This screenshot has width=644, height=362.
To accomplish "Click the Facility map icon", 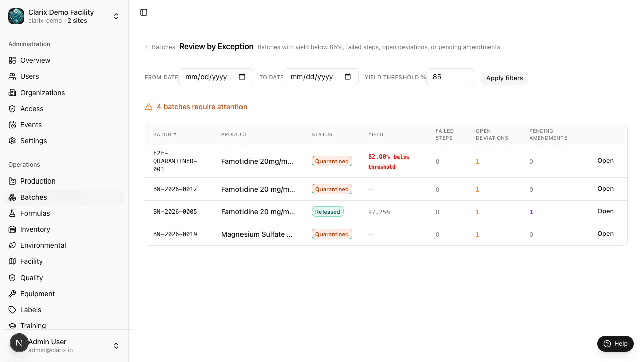I will (x=12, y=261).
